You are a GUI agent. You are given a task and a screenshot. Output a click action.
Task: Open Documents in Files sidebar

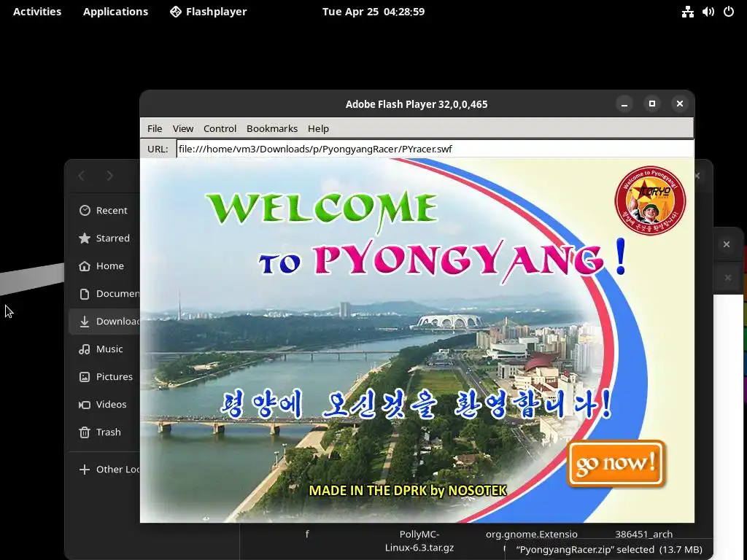click(104, 293)
